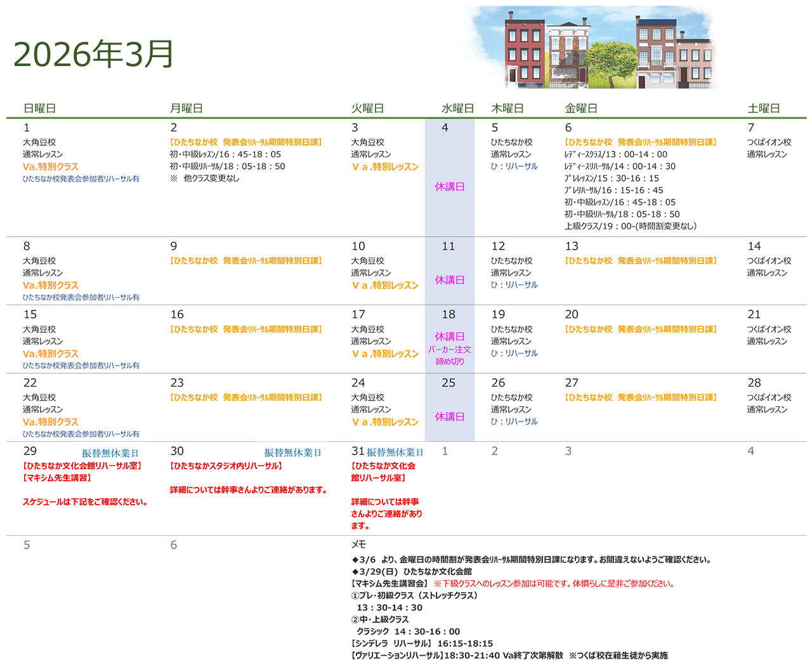Select the 水曜日 column header
812x664 pixels.
(x=457, y=109)
